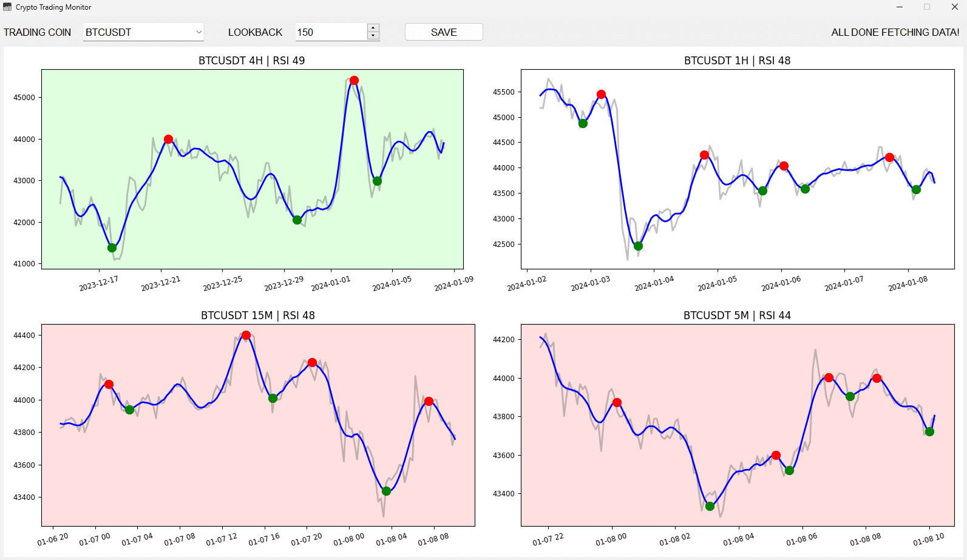The image size is (967, 560).
Task: Click the Crypto Trading Monitor title bar icon
Action: 7,7
